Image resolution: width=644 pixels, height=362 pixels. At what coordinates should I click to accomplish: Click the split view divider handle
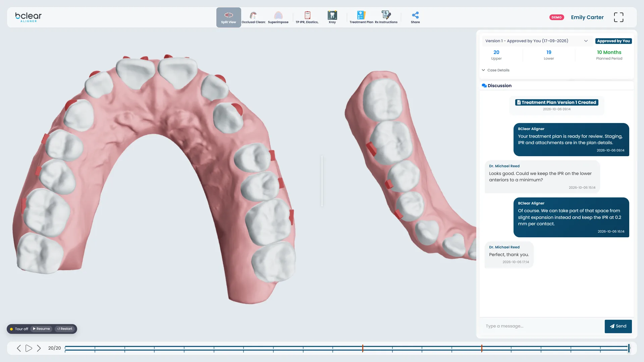click(x=322, y=181)
